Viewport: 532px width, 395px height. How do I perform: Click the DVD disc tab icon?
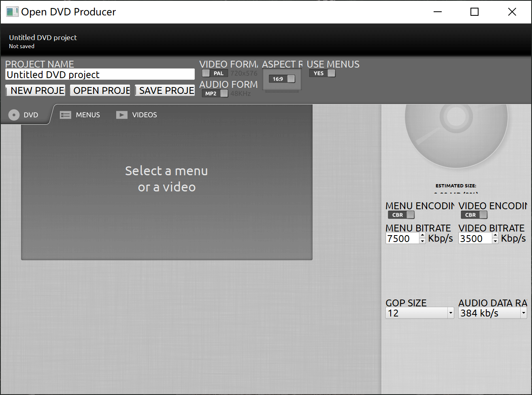click(14, 115)
